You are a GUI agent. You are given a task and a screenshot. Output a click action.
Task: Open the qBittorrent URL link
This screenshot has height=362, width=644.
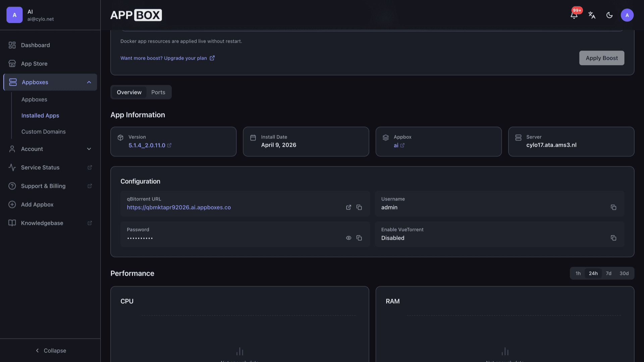[179, 207]
